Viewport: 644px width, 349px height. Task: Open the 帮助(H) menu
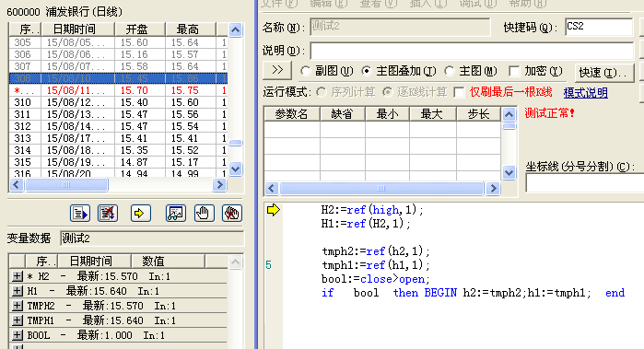(528, 4)
